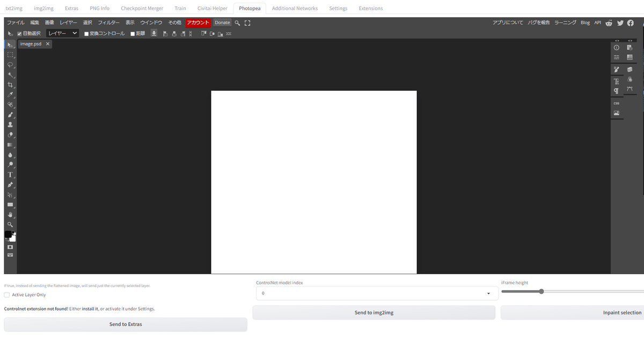
Task: Select the Move tool in Photopea
Action: [x=10, y=45]
